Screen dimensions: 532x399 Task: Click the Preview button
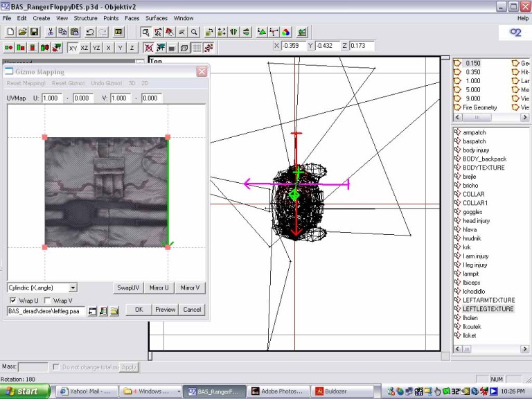point(165,310)
